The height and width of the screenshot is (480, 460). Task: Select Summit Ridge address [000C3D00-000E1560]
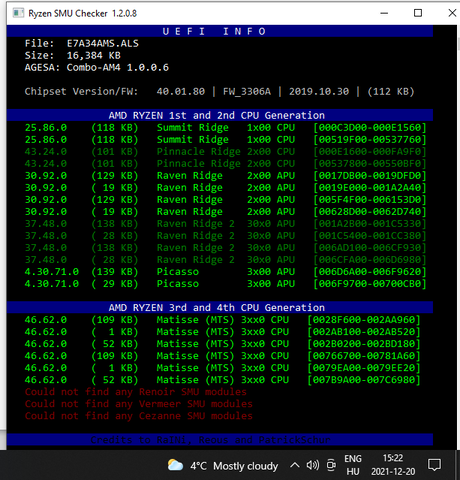coord(370,128)
